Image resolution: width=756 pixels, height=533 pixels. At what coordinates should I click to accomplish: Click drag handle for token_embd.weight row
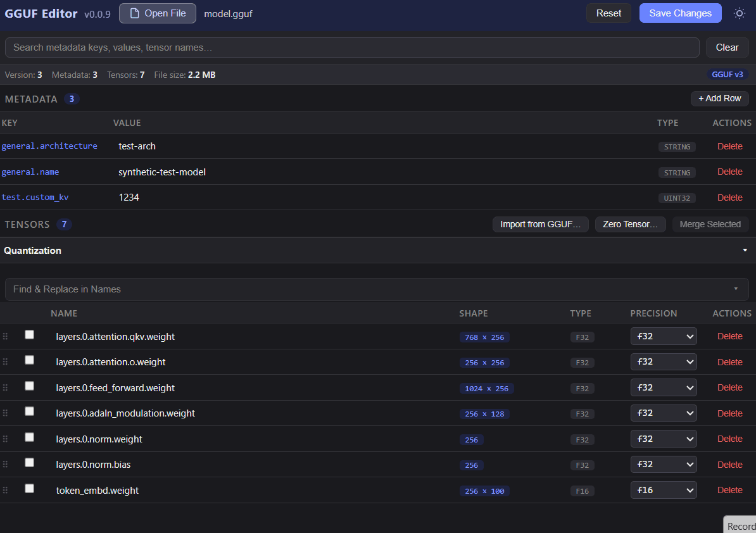click(x=5, y=490)
